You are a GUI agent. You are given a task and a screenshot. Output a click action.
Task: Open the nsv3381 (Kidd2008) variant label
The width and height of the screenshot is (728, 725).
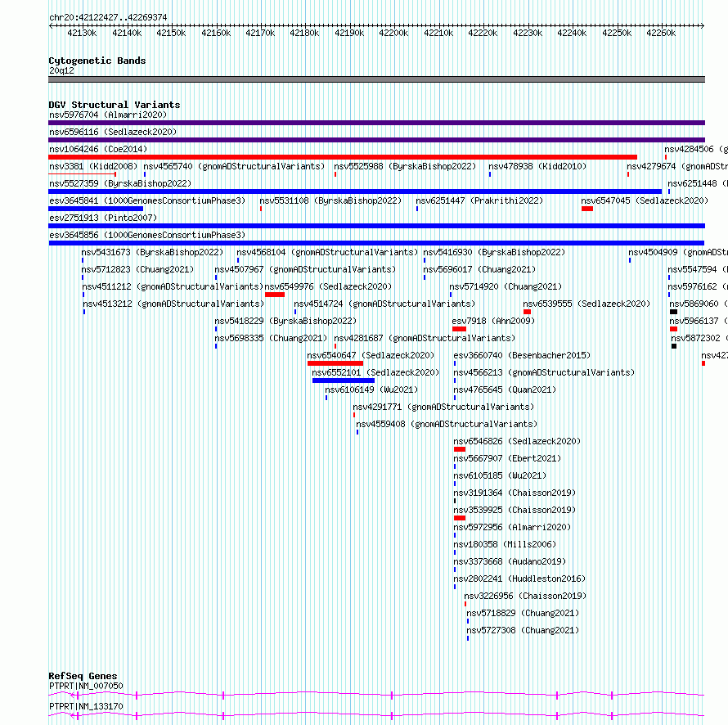click(x=93, y=166)
